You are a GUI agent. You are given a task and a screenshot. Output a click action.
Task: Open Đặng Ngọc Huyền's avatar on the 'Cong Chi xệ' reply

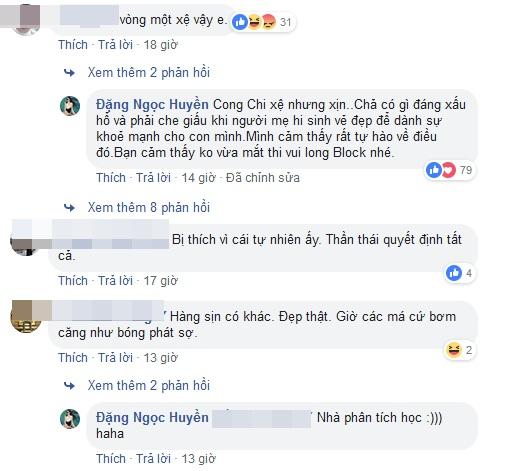point(70,106)
